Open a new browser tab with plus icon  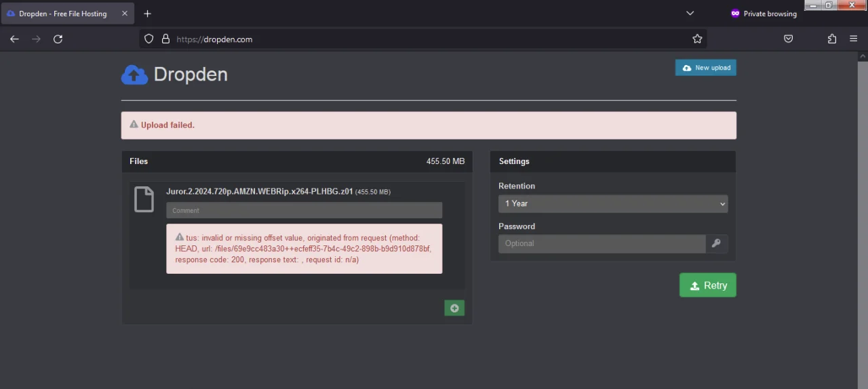click(x=147, y=14)
